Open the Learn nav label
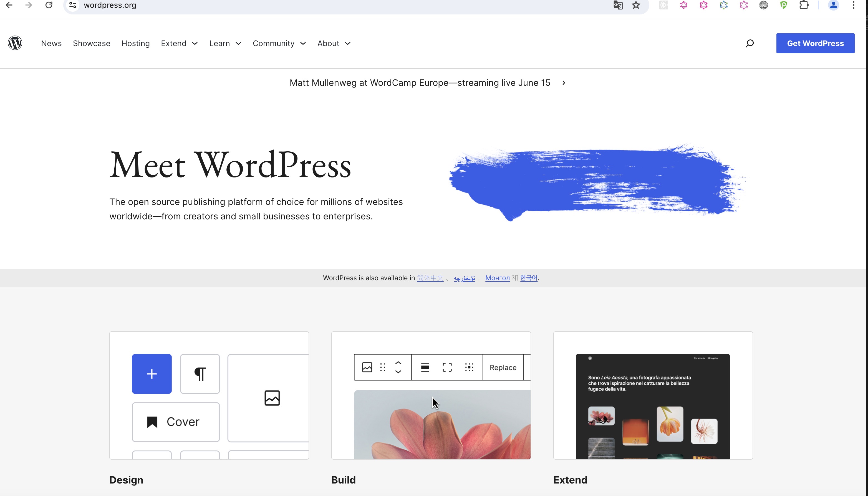 click(x=219, y=43)
